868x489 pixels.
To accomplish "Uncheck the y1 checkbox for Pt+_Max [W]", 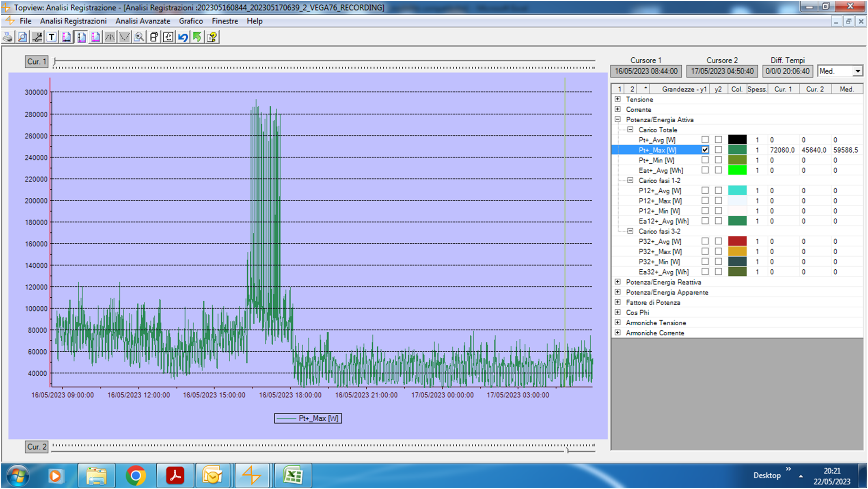I will click(705, 150).
